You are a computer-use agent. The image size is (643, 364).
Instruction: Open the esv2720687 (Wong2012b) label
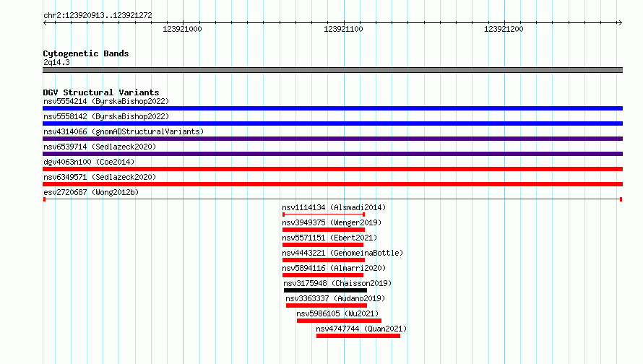tap(91, 192)
